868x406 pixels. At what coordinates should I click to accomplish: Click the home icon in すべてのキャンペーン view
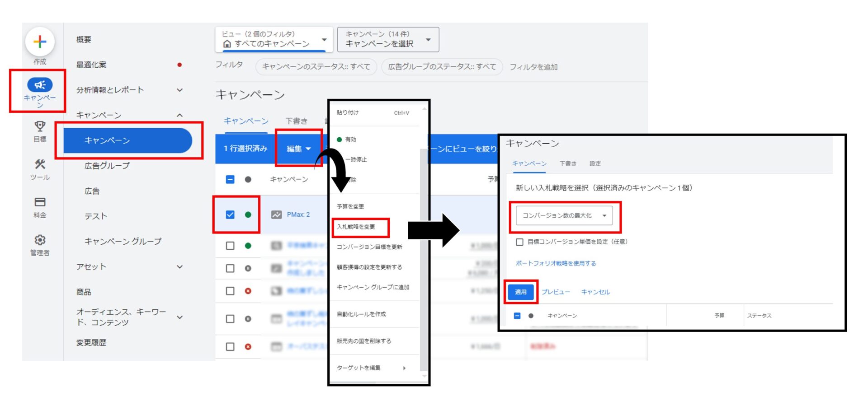[227, 44]
